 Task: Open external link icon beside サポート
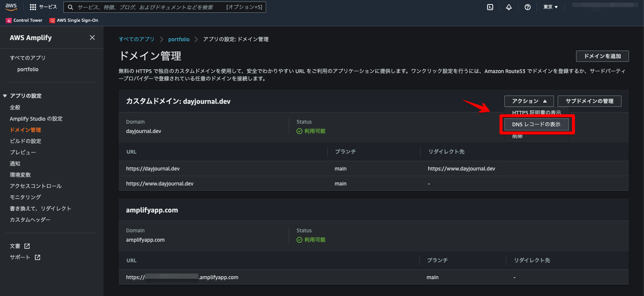(38, 257)
